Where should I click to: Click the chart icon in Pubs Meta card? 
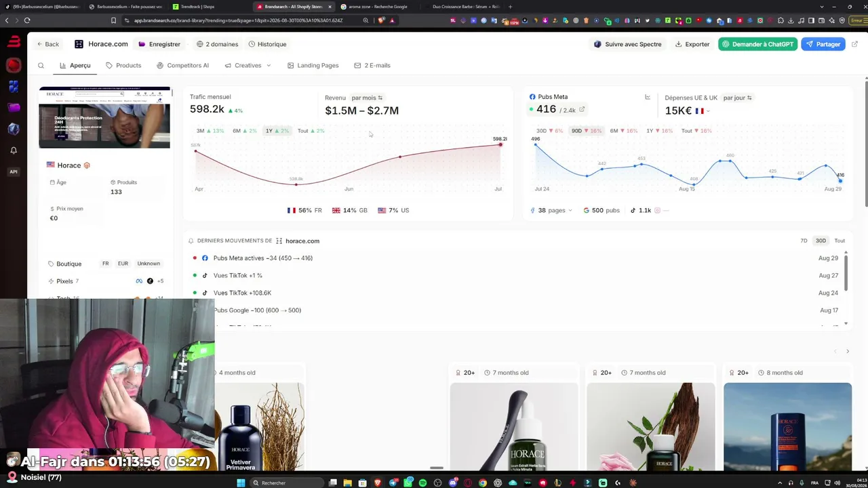point(647,98)
